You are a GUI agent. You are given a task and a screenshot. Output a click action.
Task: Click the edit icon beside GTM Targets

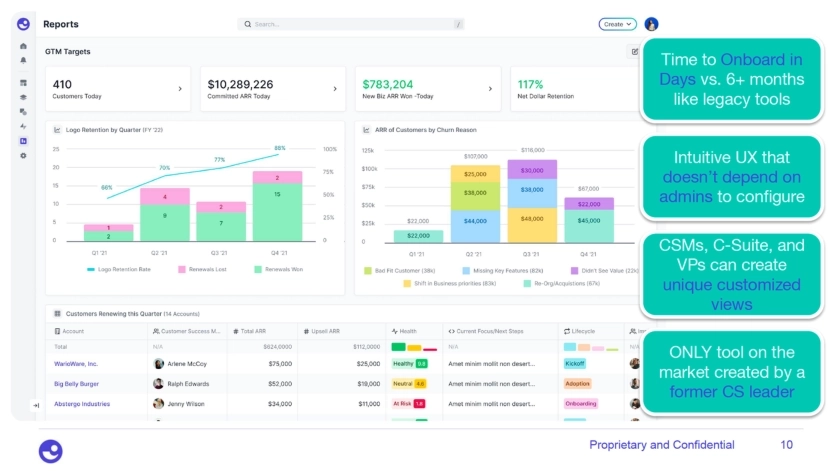coord(634,51)
